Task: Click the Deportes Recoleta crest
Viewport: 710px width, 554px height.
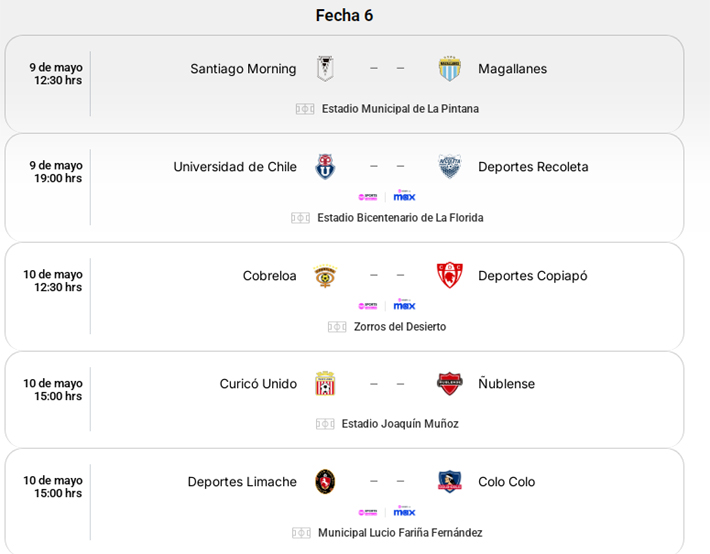Action: point(449,167)
